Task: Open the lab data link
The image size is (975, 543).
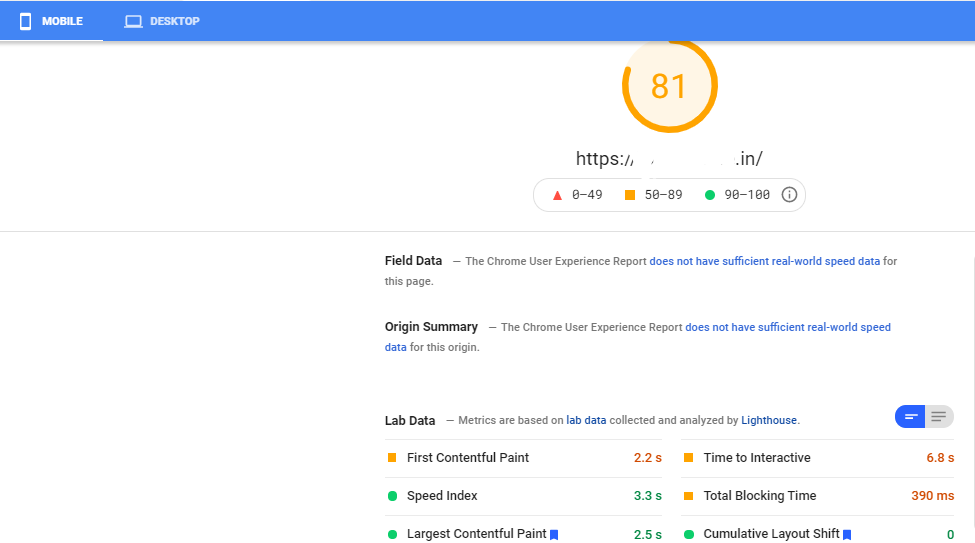Action: click(x=586, y=420)
